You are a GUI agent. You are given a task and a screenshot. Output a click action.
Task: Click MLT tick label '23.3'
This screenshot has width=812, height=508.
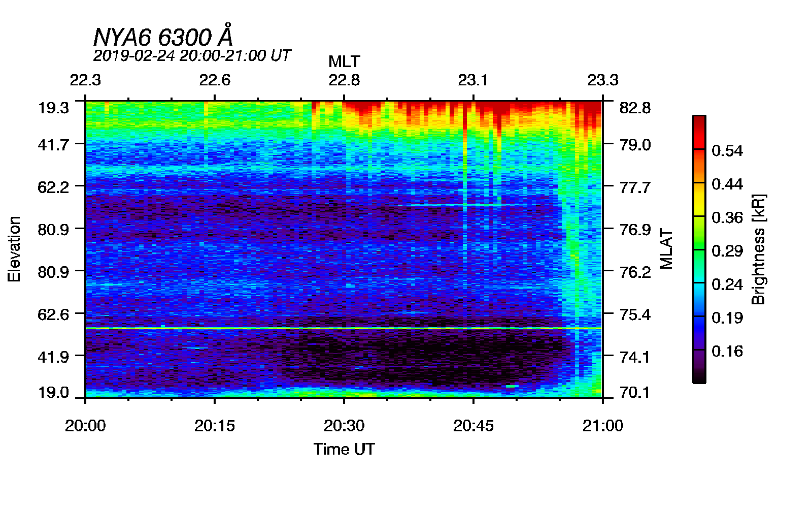(603, 80)
